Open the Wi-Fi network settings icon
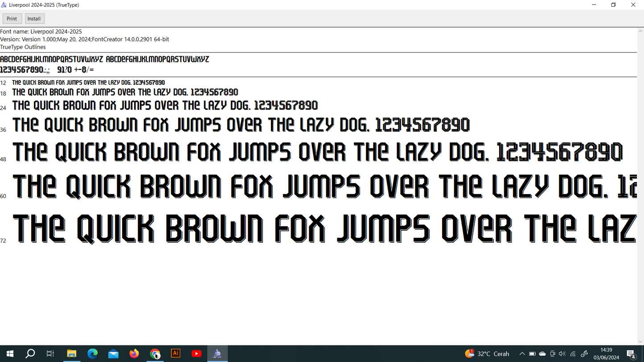 [x=572, y=354]
